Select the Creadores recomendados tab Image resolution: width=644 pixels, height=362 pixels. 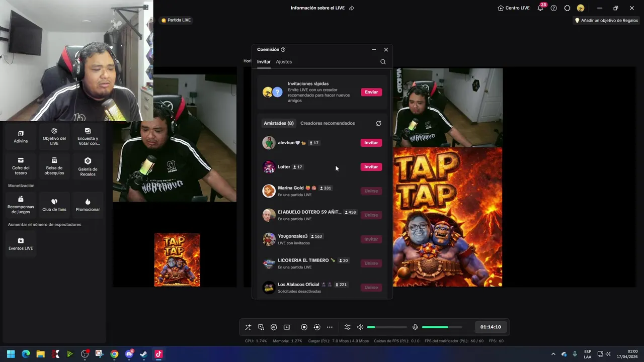click(328, 123)
